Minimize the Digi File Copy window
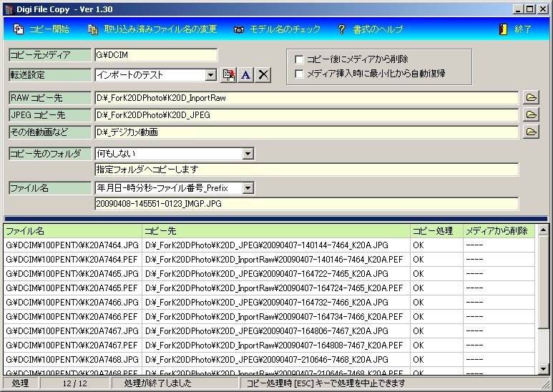 pos(517,9)
